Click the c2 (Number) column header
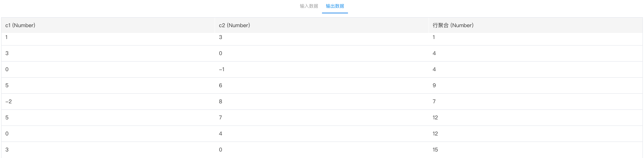This screenshot has height=158, width=644. [322, 25]
